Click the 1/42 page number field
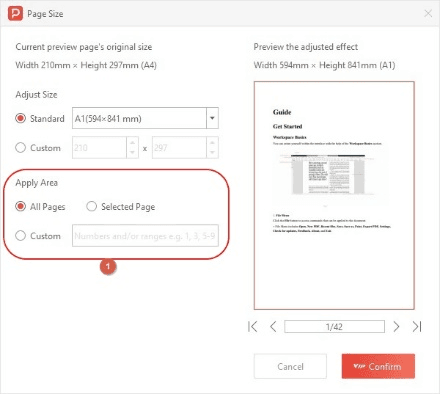Image resolution: width=440 pixels, height=394 pixels. click(334, 327)
